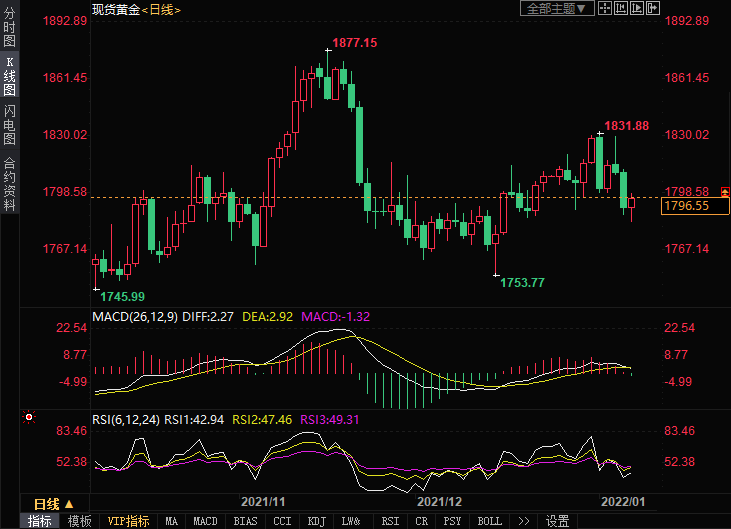The height and width of the screenshot is (529, 731).
Task: Click the vertical range measure icon
Action: point(621,8)
